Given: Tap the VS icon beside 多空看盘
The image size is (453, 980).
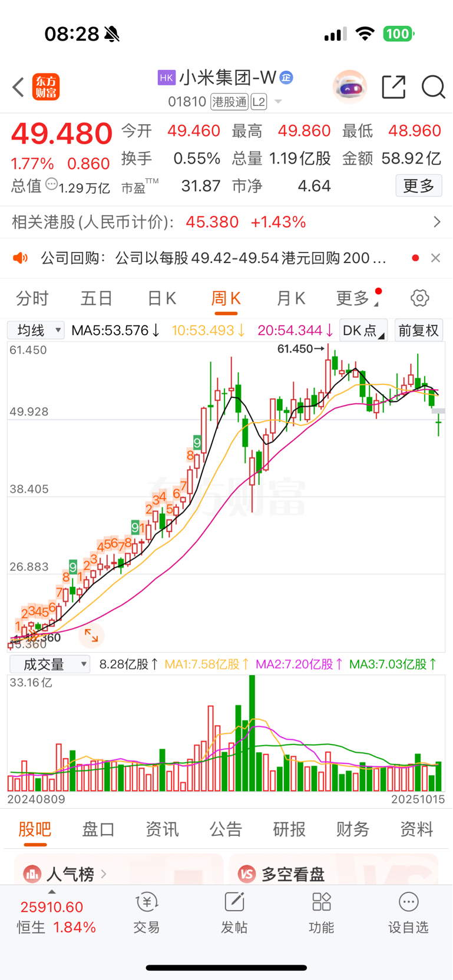Looking at the screenshot, I should coord(246,874).
